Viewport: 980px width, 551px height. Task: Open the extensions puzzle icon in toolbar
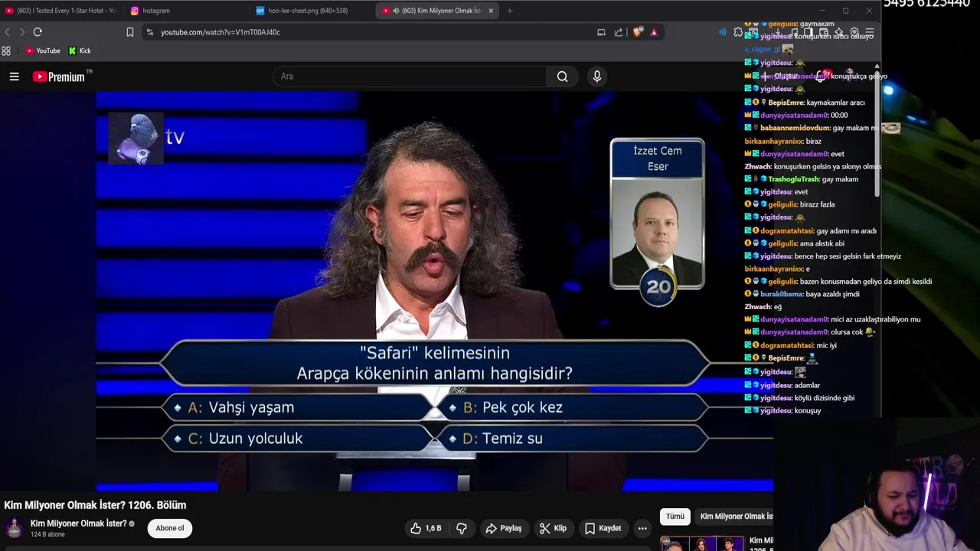click(738, 32)
